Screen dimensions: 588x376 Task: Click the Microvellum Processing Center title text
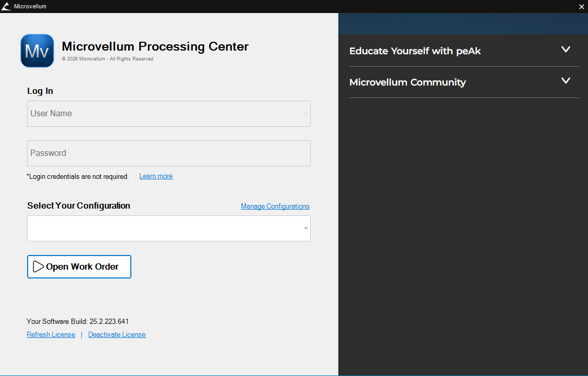tap(155, 46)
